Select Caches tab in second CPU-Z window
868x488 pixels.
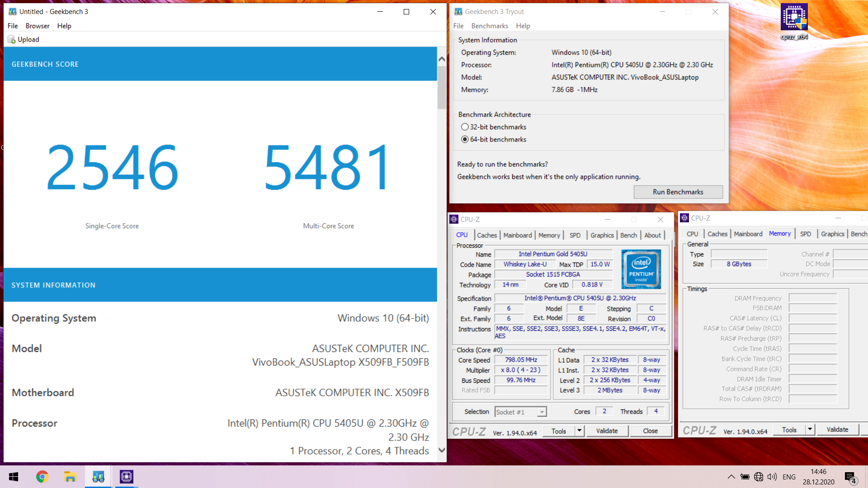[717, 234]
